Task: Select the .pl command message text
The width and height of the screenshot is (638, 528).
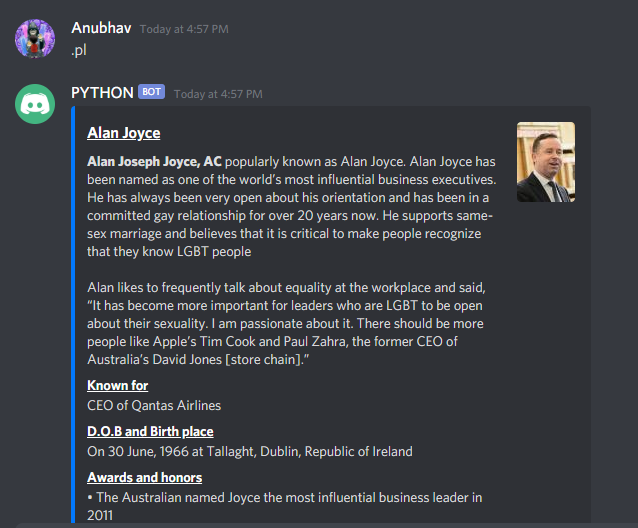Action: pyautogui.click(x=79, y=50)
